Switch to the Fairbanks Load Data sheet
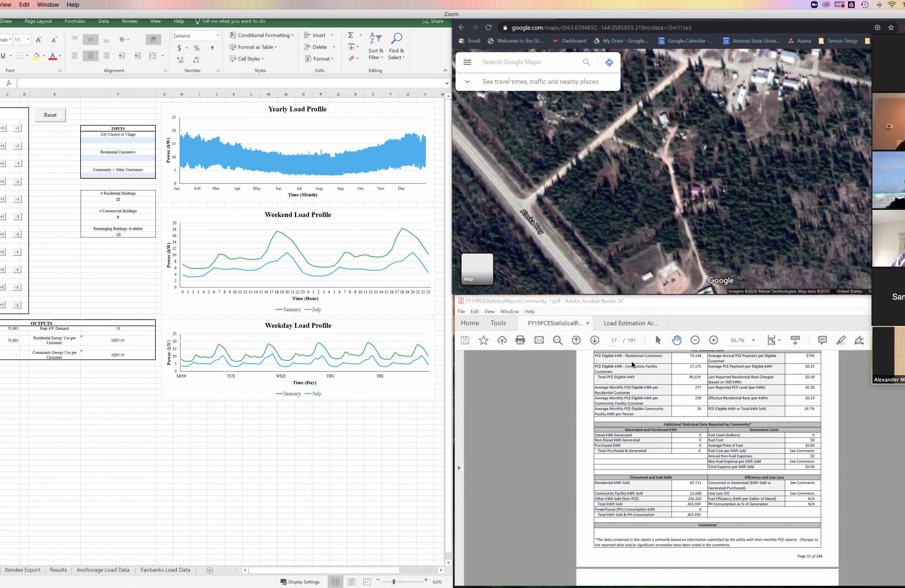 165,570
